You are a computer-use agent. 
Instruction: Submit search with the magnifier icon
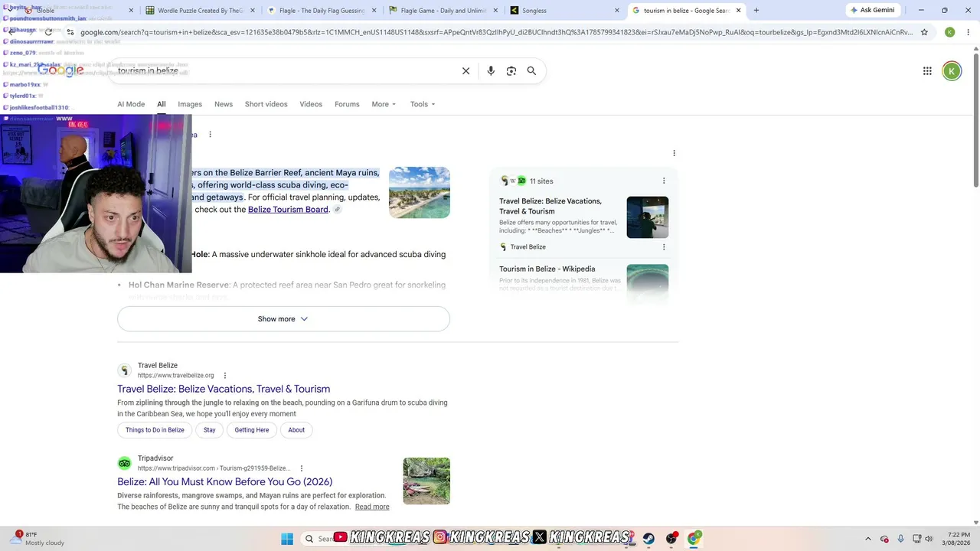pyautogui.click(x=531, y=71)
